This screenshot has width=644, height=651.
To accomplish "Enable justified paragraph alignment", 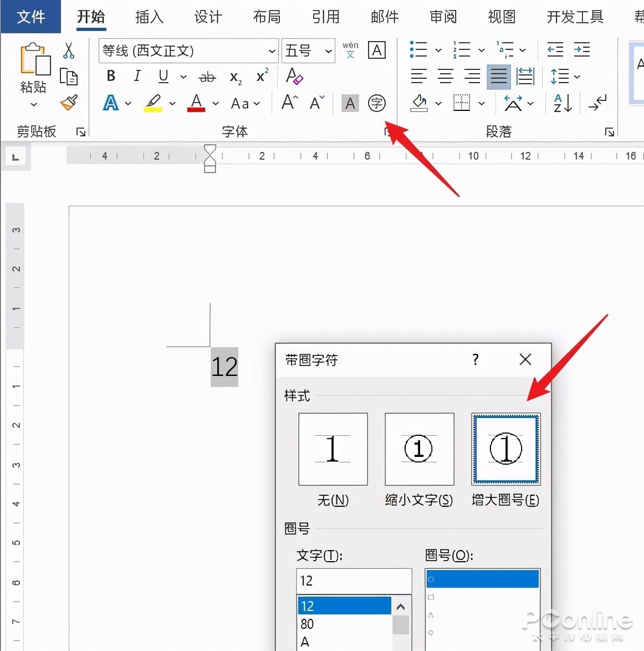I will tap(498, 77).
